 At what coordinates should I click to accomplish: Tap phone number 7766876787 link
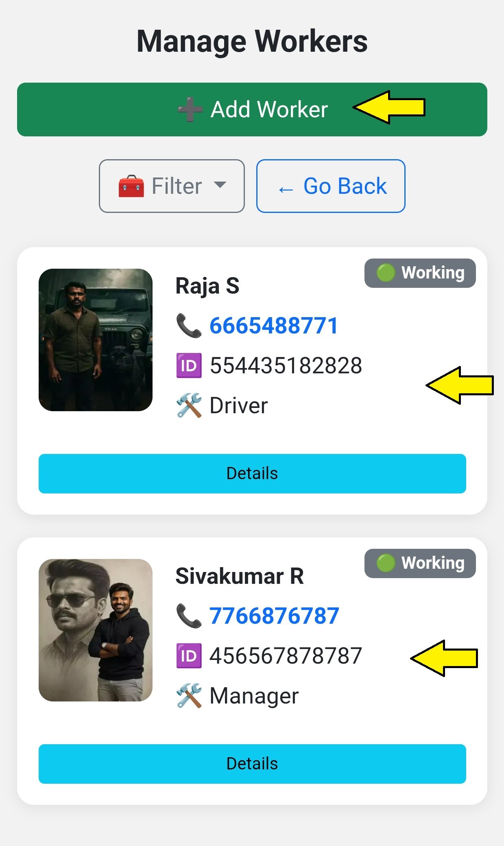(x=274, y=616)
